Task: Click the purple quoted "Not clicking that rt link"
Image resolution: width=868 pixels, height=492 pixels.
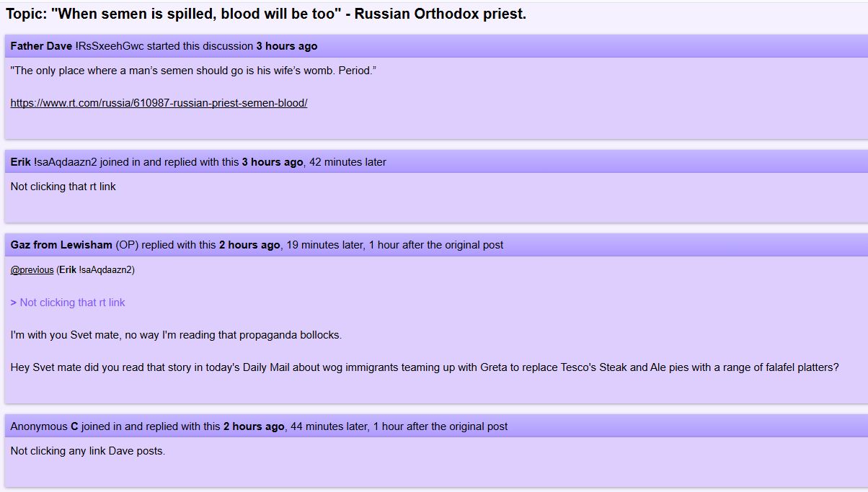Action: 72,303
